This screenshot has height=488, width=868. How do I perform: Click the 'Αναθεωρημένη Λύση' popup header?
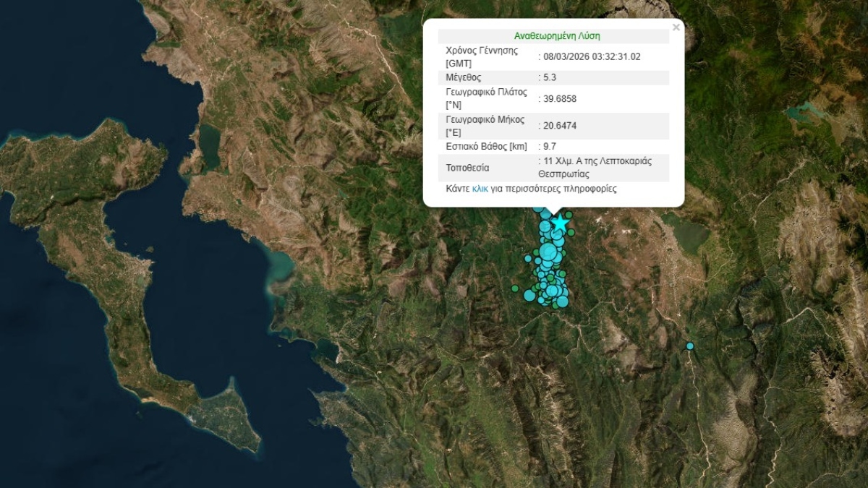556,35
